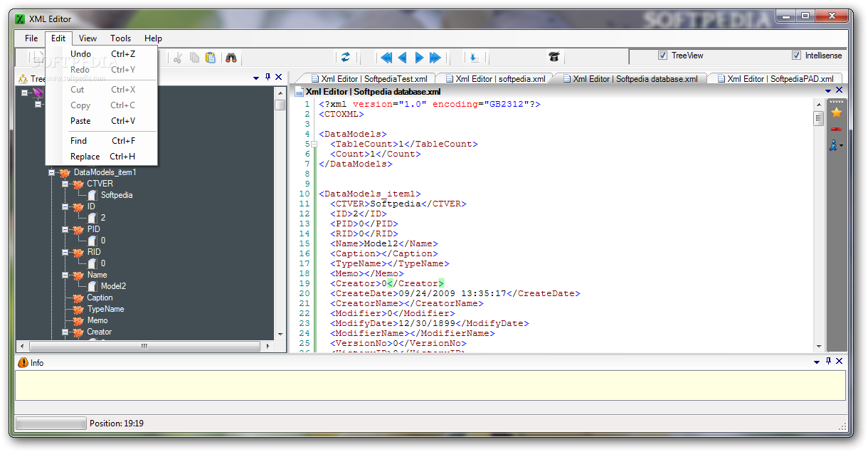Go to previous with single left arrow
Screen dimensions: 868x452
[x=403, y=57]
